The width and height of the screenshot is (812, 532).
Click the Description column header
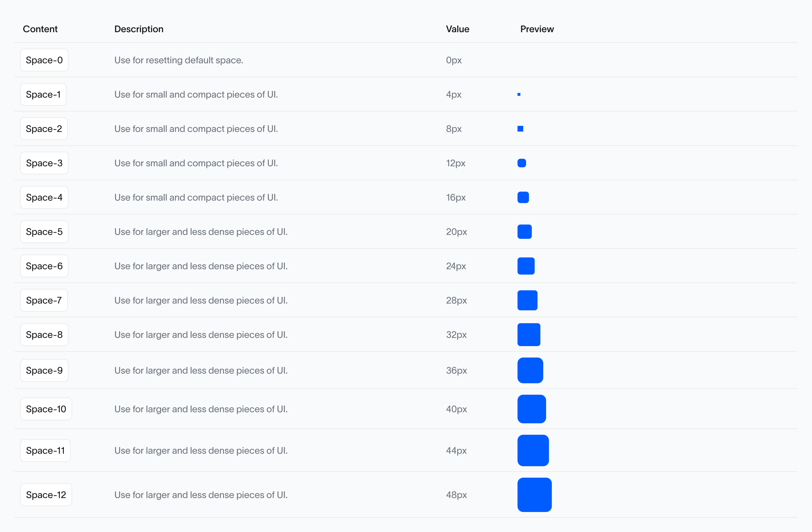pyautogui.click(x=139, y=29)
